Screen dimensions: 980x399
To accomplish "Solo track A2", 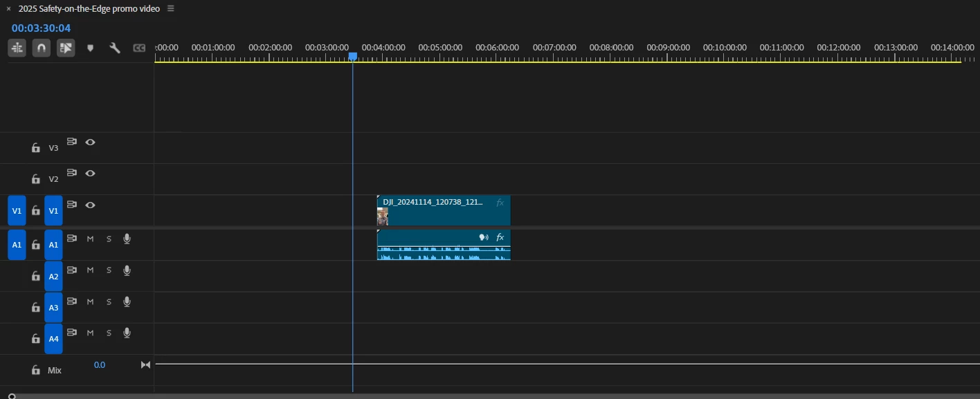I will click(109, 270).
